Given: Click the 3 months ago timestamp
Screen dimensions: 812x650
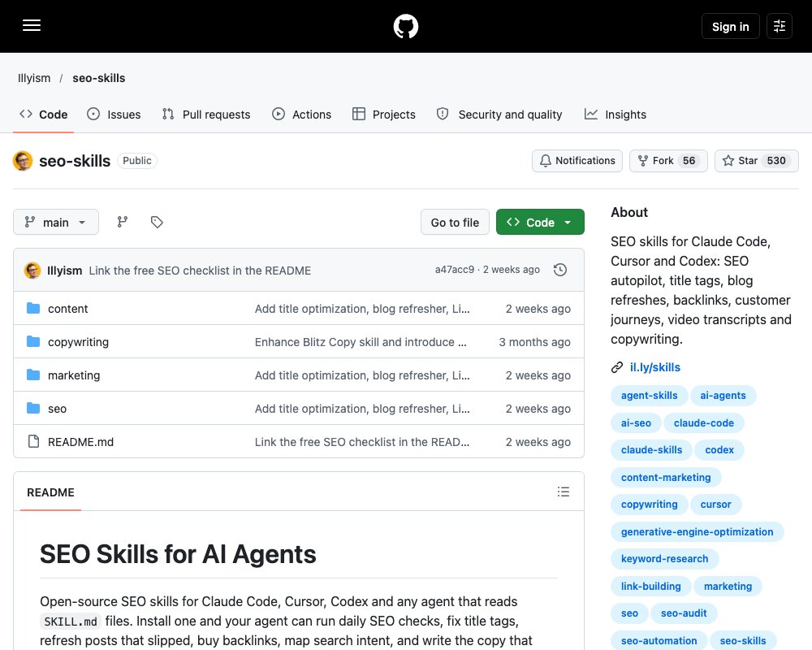Looking at the screenshot, I should click(x=534, y=342).
